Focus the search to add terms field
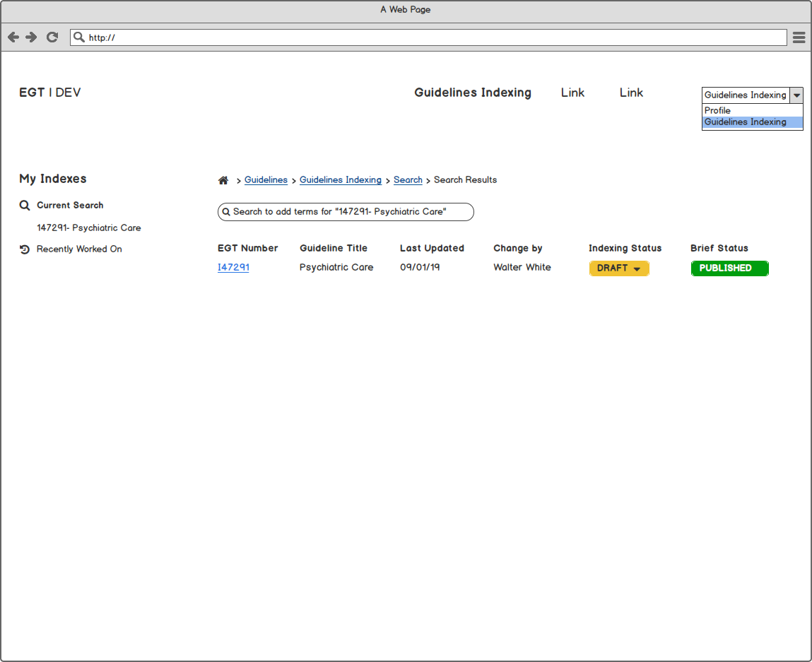812x662 pixels. (346, 212)
